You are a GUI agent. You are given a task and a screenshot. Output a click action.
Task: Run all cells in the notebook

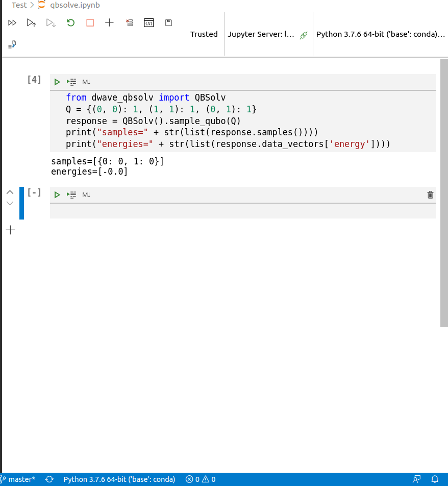[12, 22]
